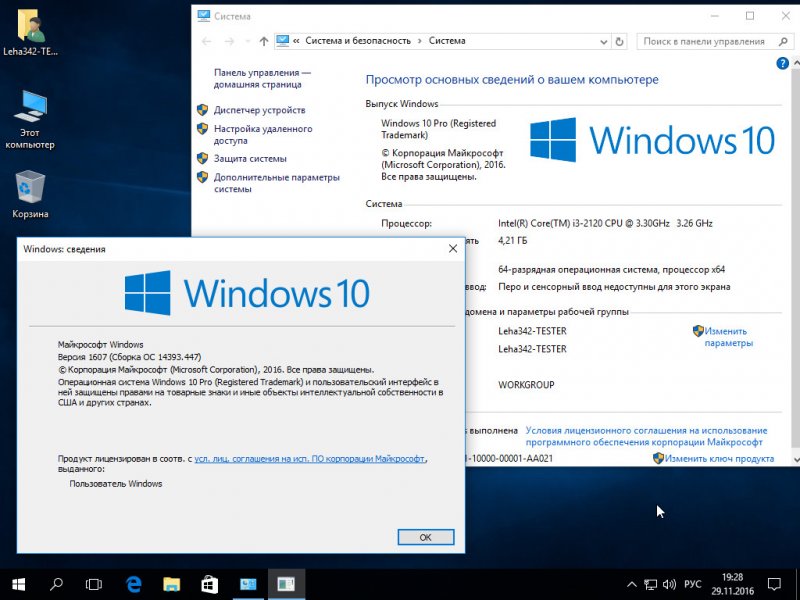The image size is (800, 600).
Task: Select the Этот компьютер desktop icon
Action: pyautogui.click(x=30, y=119)
